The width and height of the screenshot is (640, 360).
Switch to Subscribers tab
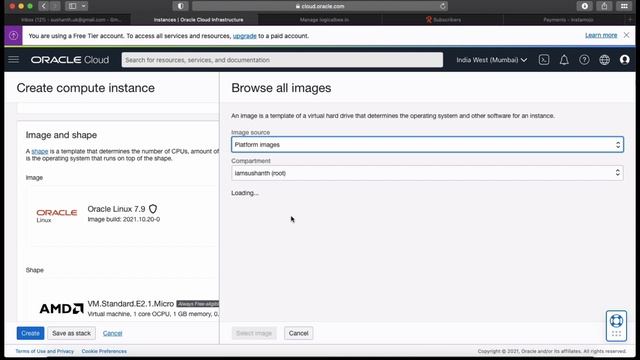443,20
